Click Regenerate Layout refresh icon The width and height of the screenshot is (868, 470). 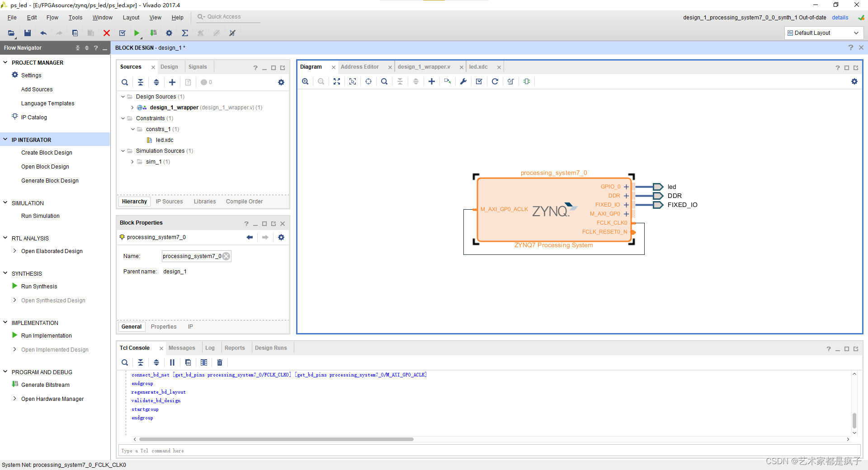click(495, 81)
